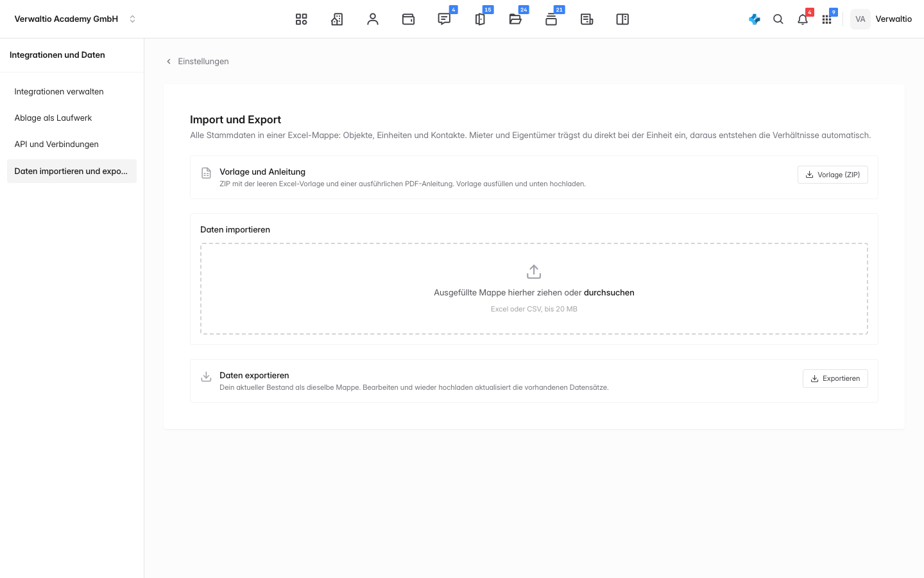924x578 pixels.
Task: Click the Verwaltio user name in the header
Action: pyautogui.click(x=894, y=19)
